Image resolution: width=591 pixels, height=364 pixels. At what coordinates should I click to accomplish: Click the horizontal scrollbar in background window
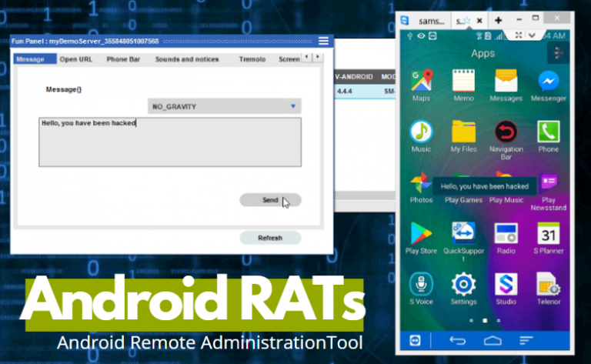(365, 195)
